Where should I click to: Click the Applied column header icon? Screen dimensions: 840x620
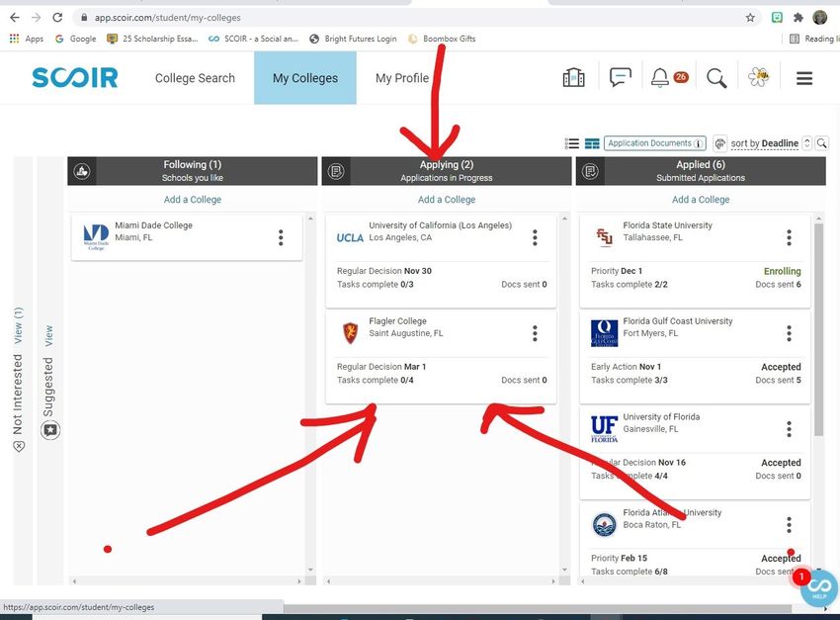pos(590,171)
